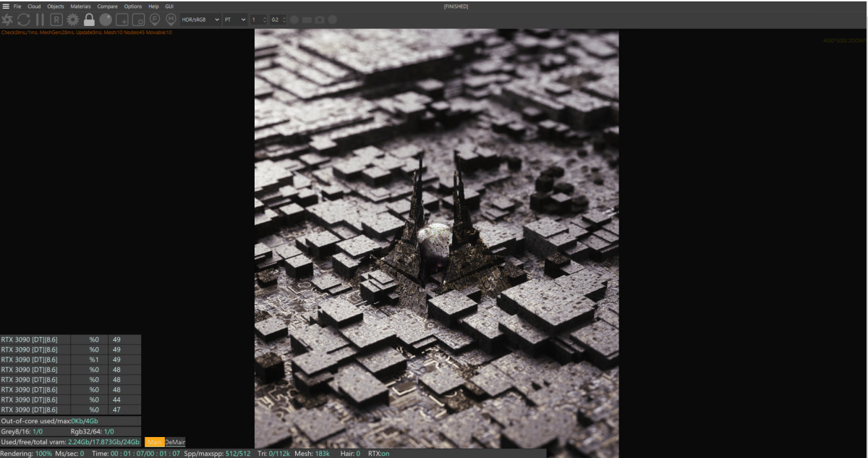Click the 0.2 region opacity value field
Viewport: 868px width, 458px height.
[x=277, y=20]
